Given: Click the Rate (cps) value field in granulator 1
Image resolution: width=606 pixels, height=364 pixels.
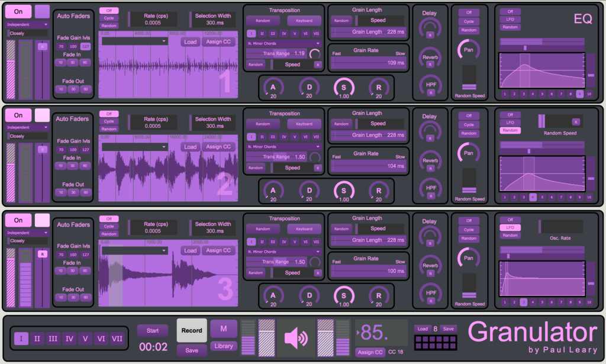Looking at the screenshot, I should pyautogui.click(x=153, y=20).
